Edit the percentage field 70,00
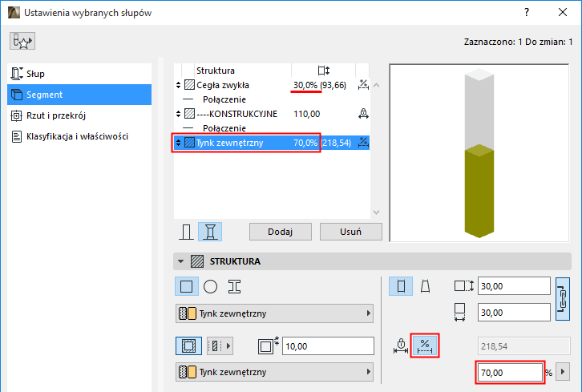582x392 pixels. [510, 372]
